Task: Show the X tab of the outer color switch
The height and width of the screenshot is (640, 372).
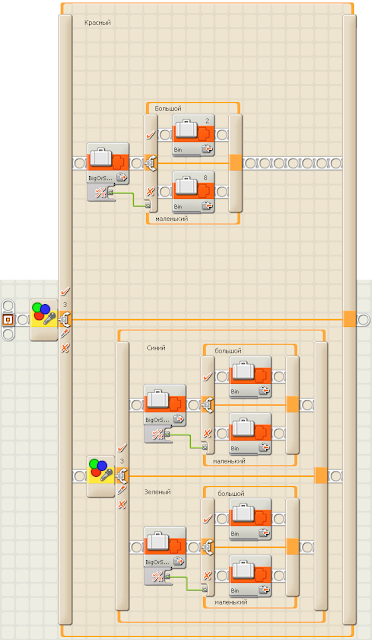Action: pyautogui.click(x=65, y=348)
